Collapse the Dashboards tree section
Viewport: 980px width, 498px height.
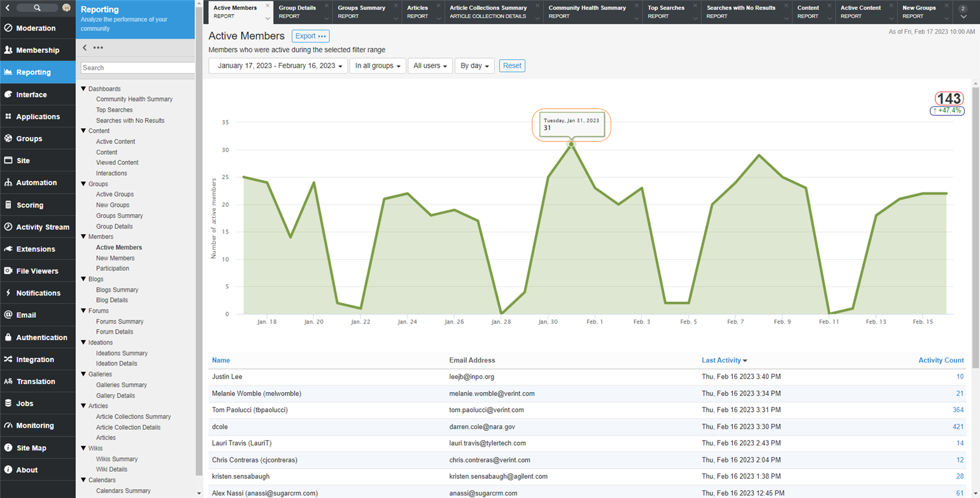(x=83, y=89)
